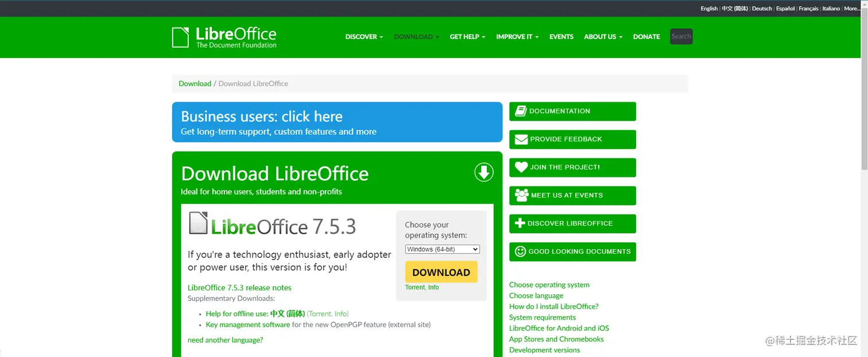The height and width of the screenshot is (357, 868).
Task: Switch language to Deutsch
Action: pyautogui.click(x=762, y=9)
